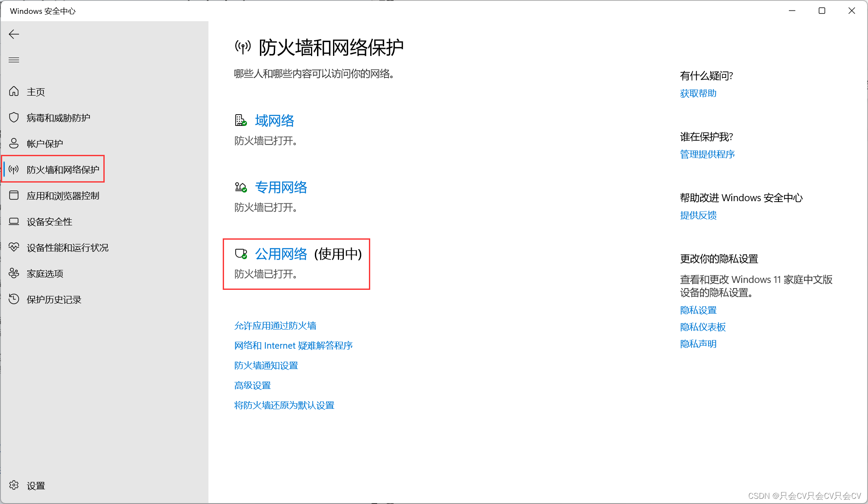This screenshot has width=868, height=504.
Task: Click the laptop icon for 设备安全性
Action: (14, 222)
